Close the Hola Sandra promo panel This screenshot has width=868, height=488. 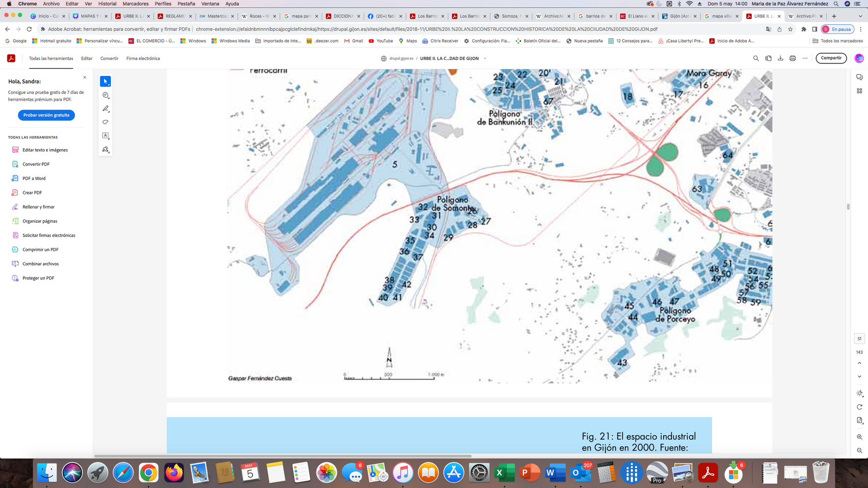click(x=85, y=77)
